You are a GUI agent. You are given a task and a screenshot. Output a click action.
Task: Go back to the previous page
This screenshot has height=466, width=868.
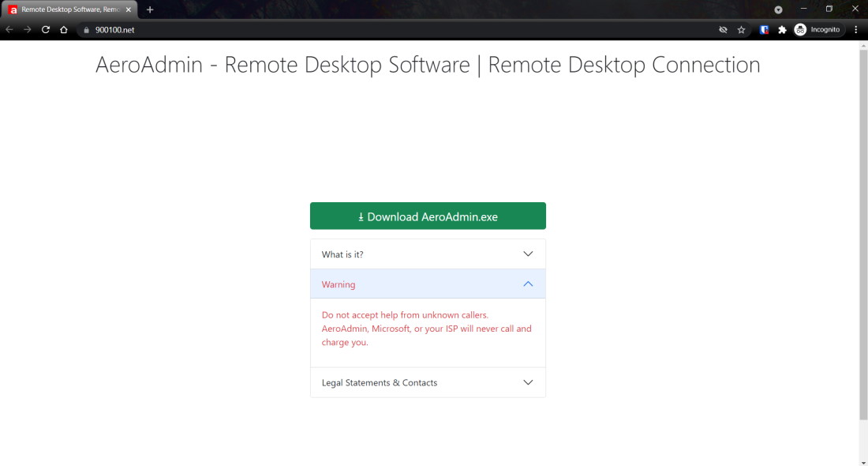click(x=9, y=30)
